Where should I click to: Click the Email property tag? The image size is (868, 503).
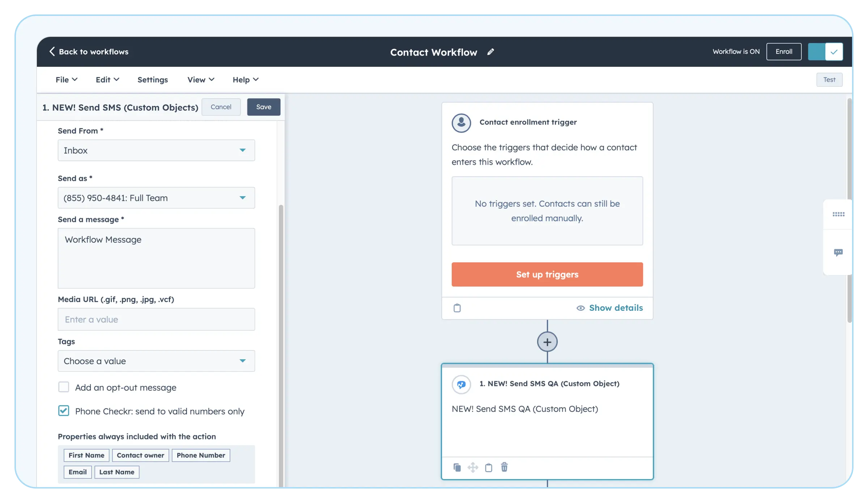coord(78,472)
